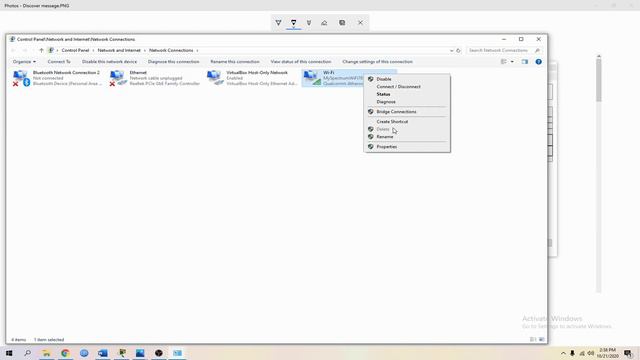Click the volume tray icon
Screen dimensions: 640x360
[591, 353]
